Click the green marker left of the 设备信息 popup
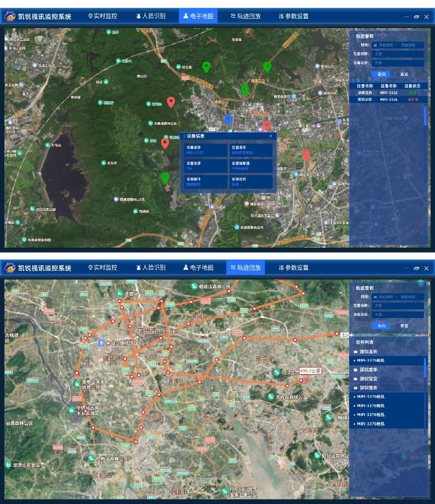435x504 pixels. pyautogui.click(x=165, y=177)
